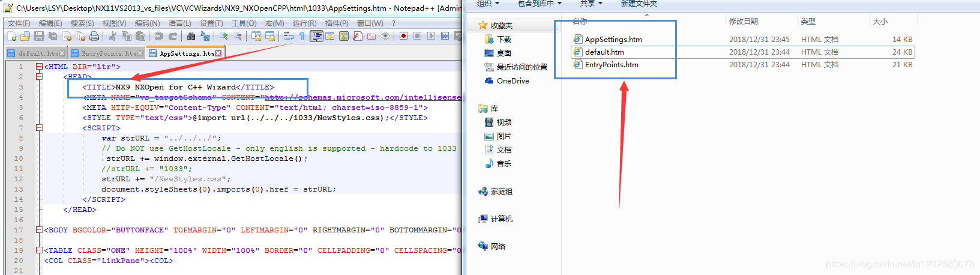Click the Replace toolbar icon
This screenshot has height=275, width=980.
(x=205, y=36)
